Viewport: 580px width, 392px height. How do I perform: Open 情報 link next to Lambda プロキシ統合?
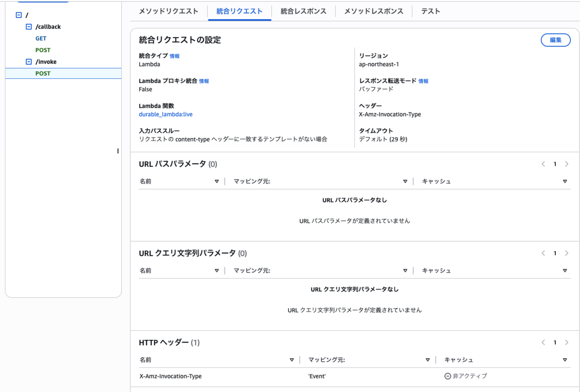coord(204,81)
